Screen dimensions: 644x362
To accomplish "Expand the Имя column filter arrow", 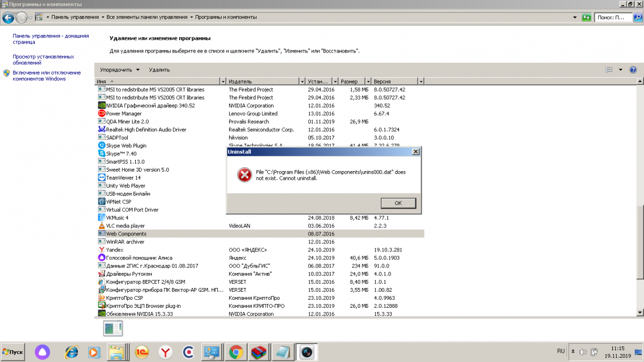I will pos(223,82).
